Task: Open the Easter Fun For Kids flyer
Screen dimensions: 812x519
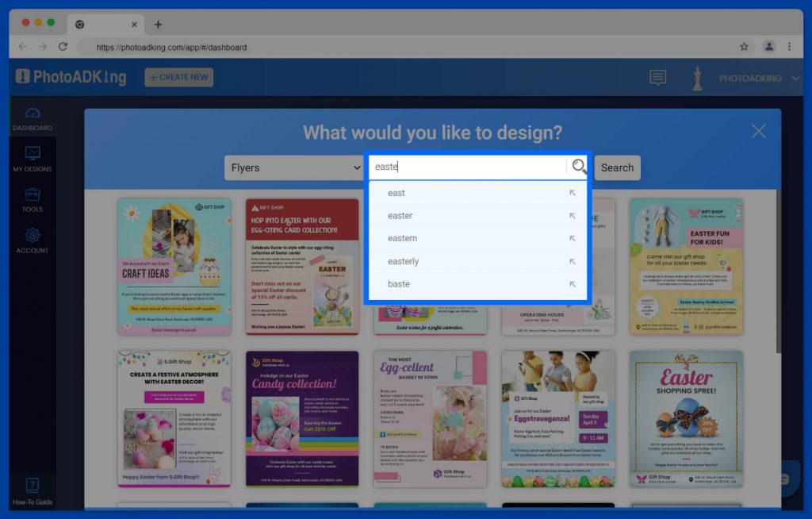Action: [686, 267]
